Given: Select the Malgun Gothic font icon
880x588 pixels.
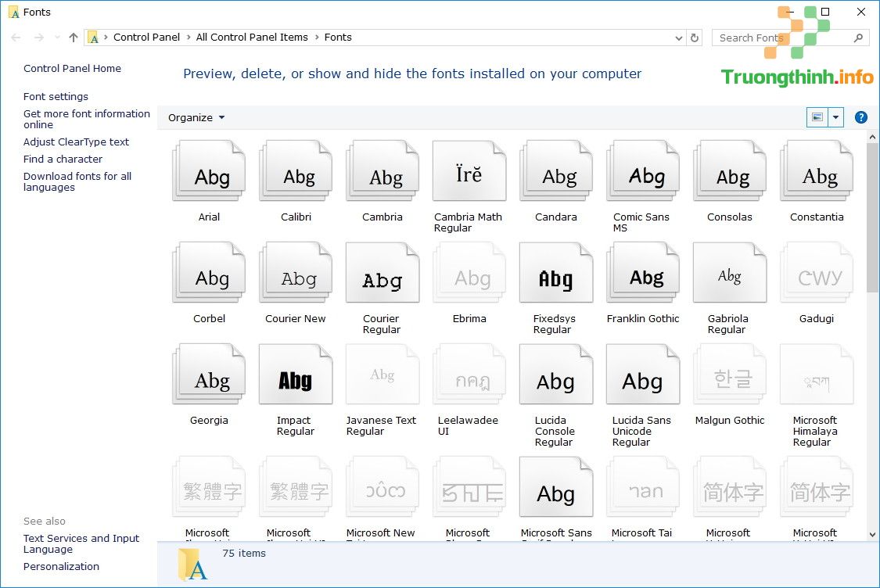Looking at the screenshot, I should 730,375.
